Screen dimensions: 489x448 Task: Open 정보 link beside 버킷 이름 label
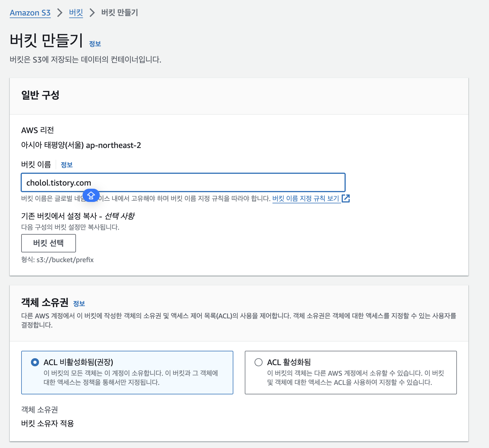pyautogui.click(x=67, y=165)
